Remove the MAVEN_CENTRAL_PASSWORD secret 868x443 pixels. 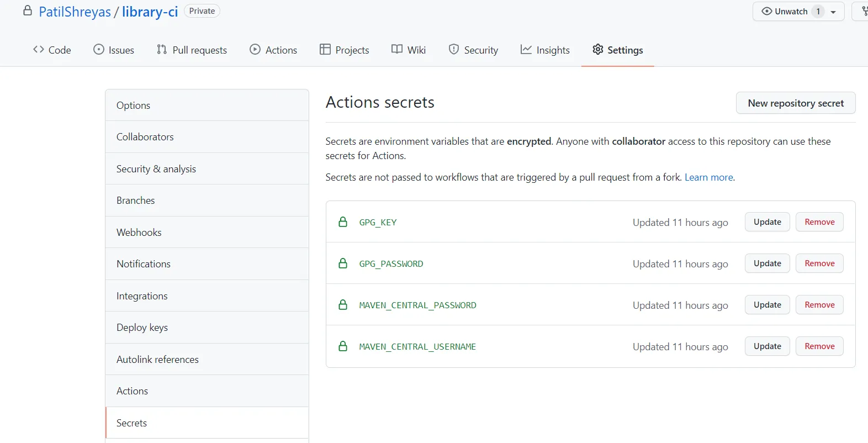[819, 304]
